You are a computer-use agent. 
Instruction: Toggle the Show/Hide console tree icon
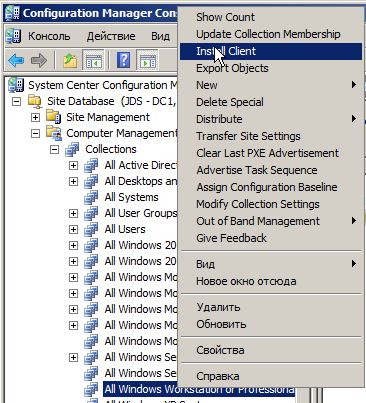tap(93, 61)
